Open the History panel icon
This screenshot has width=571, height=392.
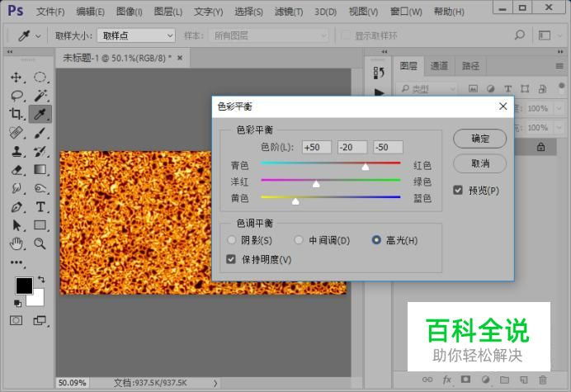[379, 73]
